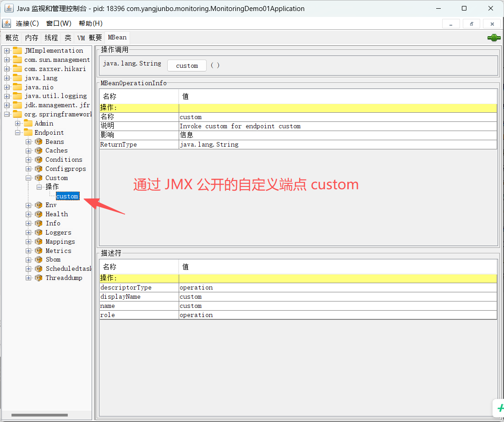504x422 pixels.
Task: Expand the Health MBean node
Action: pyautogui.click(x=28, y=214)
